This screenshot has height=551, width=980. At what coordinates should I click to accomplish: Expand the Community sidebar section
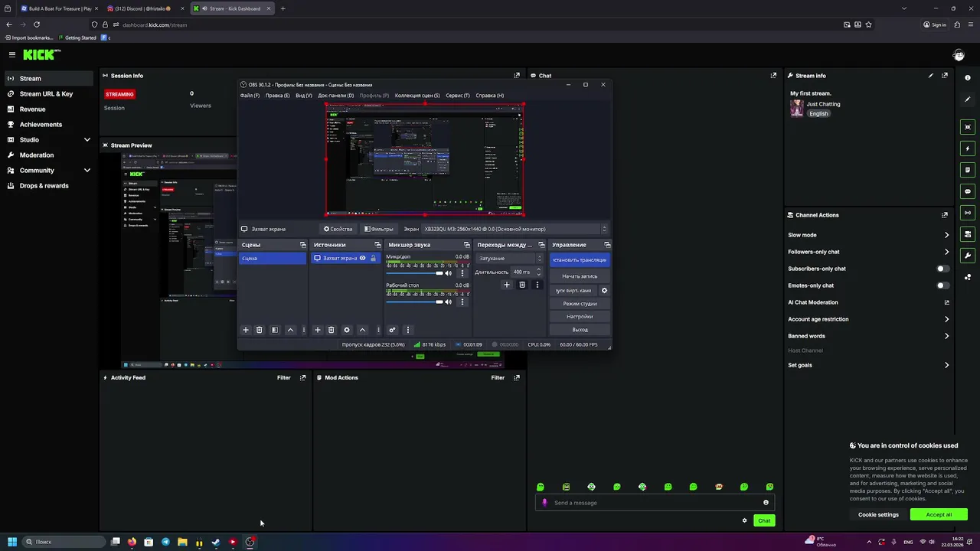[87, 171]
